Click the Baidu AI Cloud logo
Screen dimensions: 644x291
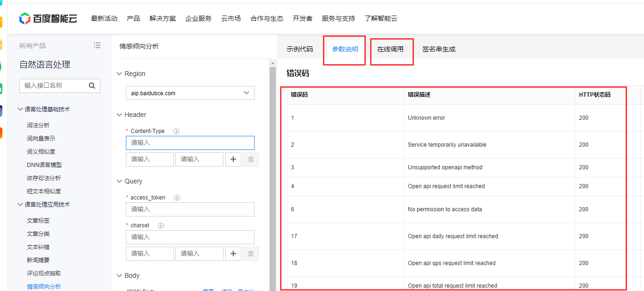48,18
